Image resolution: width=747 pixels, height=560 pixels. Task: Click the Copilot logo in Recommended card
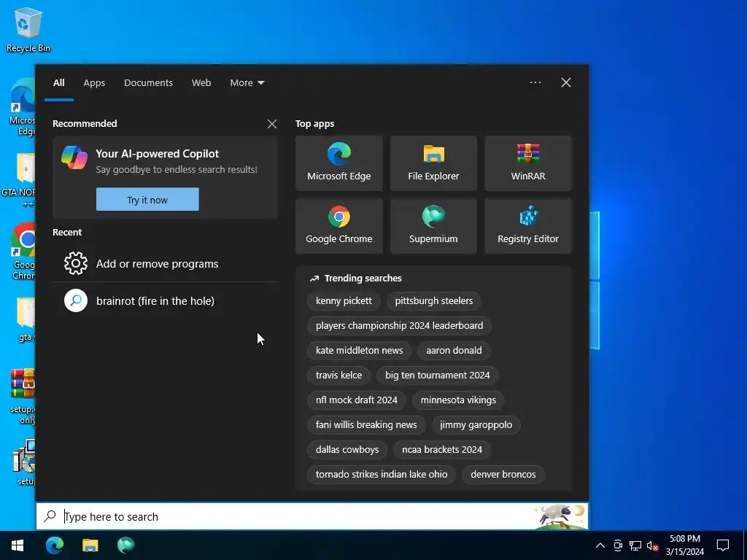pos(74,157)
